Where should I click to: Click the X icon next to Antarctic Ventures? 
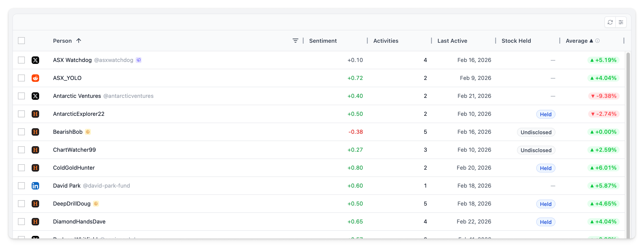[35, 96]
